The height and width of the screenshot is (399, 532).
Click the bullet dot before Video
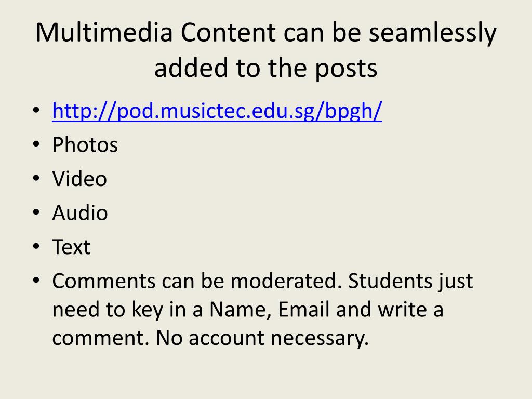point(36,178)
